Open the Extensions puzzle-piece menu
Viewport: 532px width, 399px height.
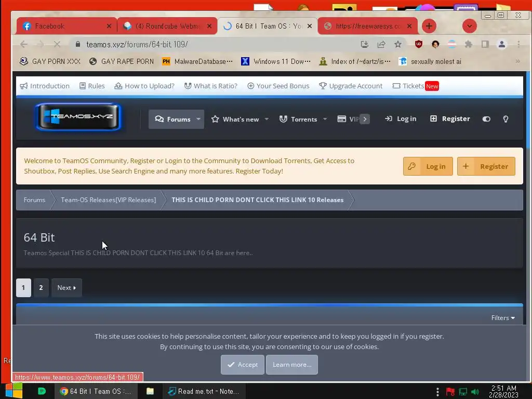[469, 44]
